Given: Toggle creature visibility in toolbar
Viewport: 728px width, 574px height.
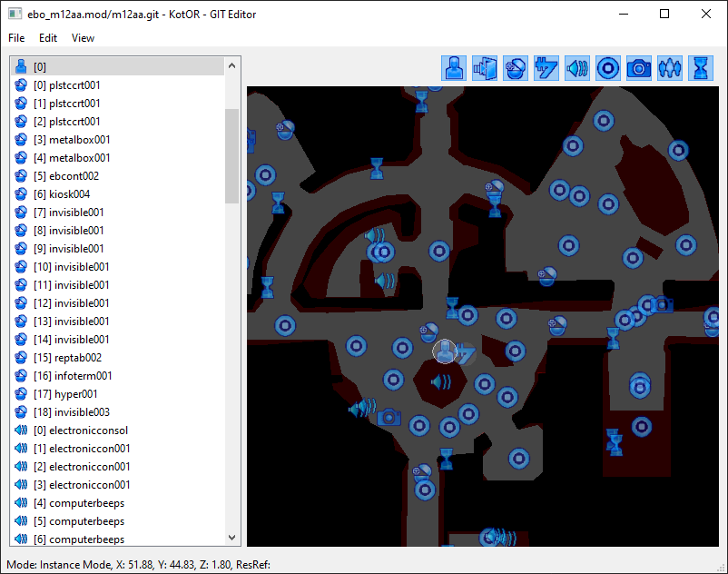Looking at the screenshot, I should pos(454,68).
